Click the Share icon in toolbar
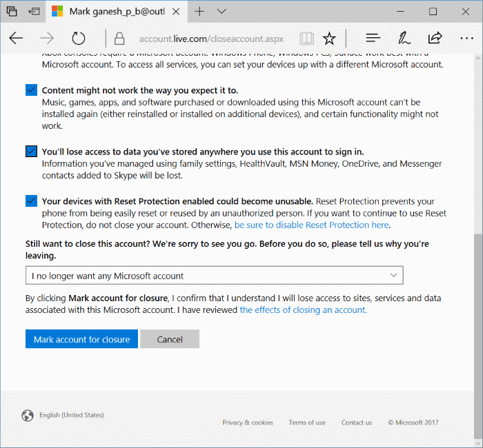Screen dimensions: 483x448 [x=435, y=38]
